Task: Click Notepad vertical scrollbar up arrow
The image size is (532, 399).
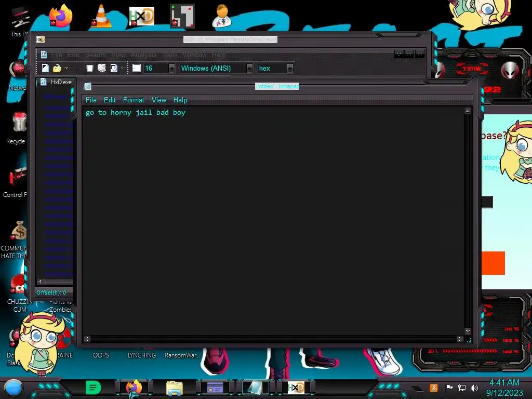Action: (x=468, y=111)
